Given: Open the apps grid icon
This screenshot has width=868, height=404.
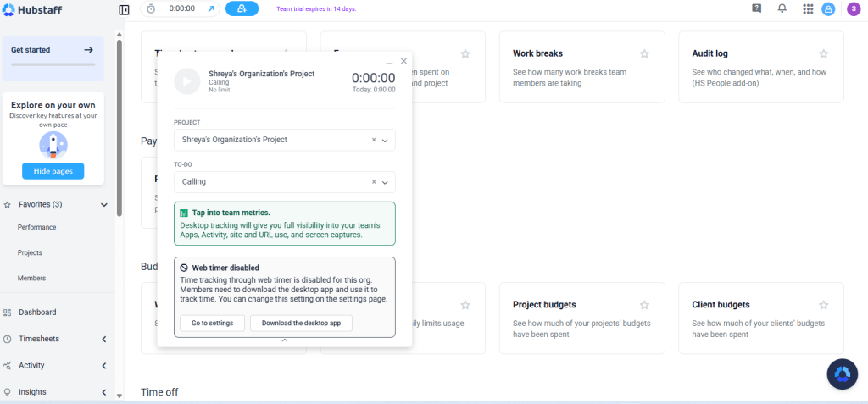Looking at the screenshot, I should tap(808, 8).
